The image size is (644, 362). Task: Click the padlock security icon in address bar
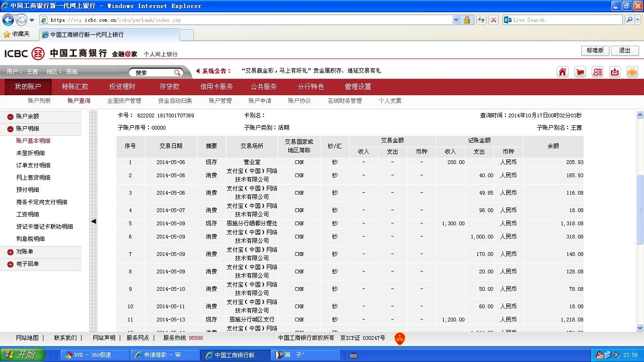(x=467, y=20)
